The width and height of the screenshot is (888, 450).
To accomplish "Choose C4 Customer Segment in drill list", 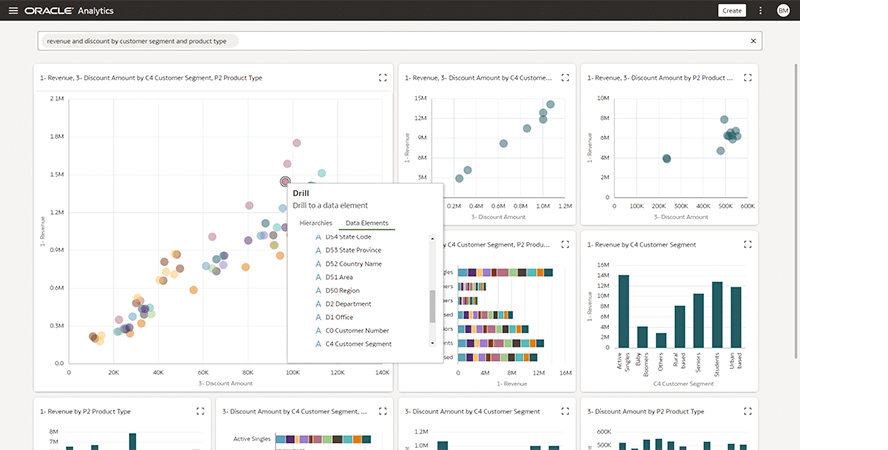I will (x=358, y=344).
